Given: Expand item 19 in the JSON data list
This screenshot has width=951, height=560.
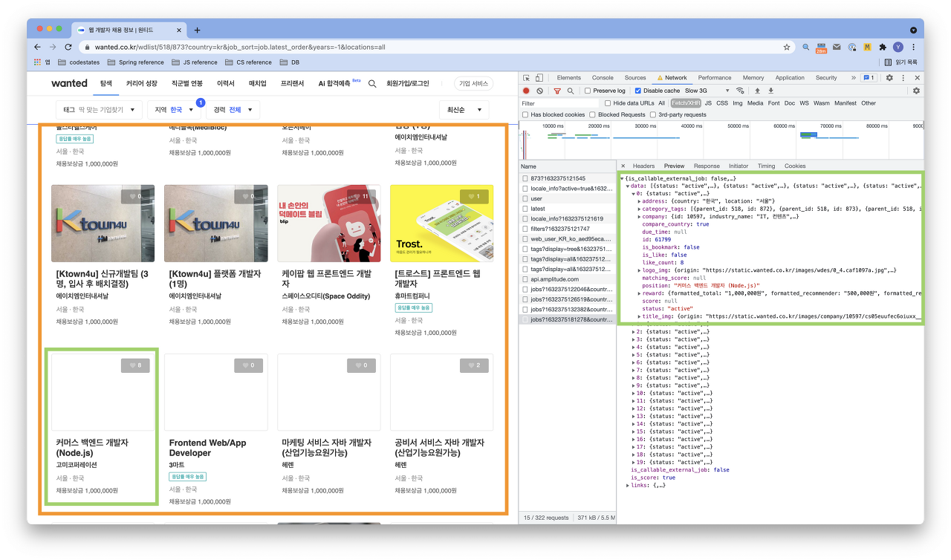Looking at the screenshot, I should tap(634, 462).
